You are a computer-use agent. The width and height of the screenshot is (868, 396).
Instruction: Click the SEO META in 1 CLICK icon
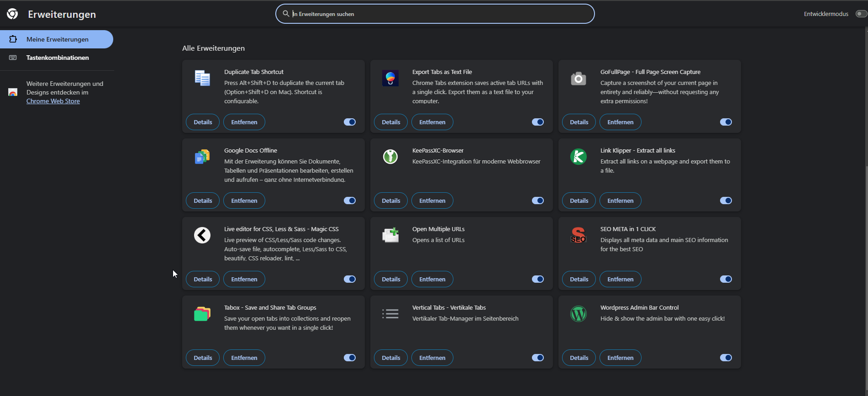[x=579, y=235]
